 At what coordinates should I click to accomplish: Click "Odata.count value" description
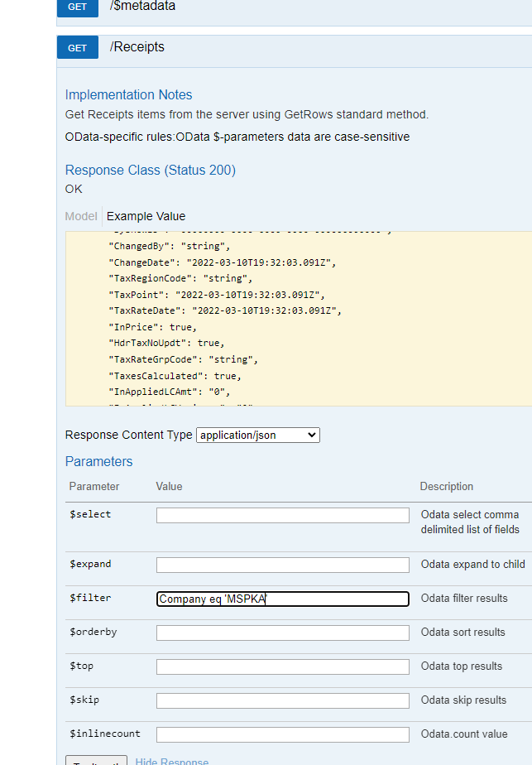pos(464,734)
